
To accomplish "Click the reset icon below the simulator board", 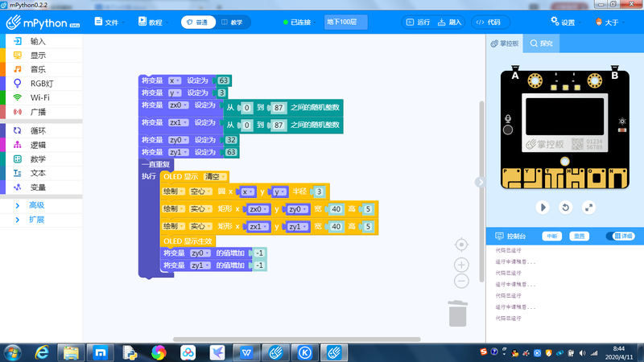I will point(566,207).
